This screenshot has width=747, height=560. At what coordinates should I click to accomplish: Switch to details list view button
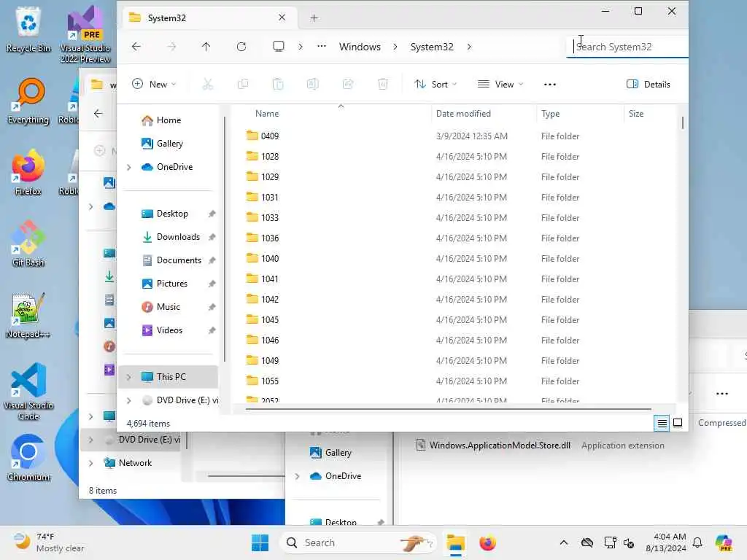662,423
